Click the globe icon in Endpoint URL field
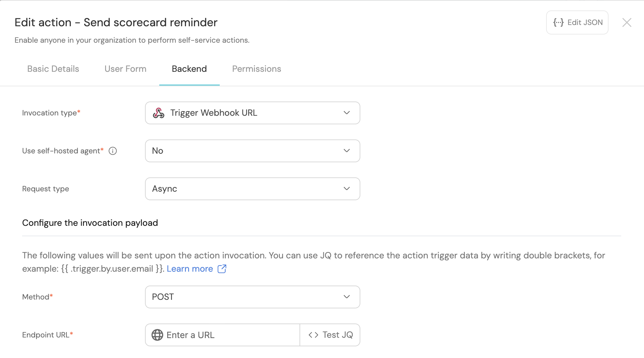This screenshot has height=358, width=644. coord(157,335)
